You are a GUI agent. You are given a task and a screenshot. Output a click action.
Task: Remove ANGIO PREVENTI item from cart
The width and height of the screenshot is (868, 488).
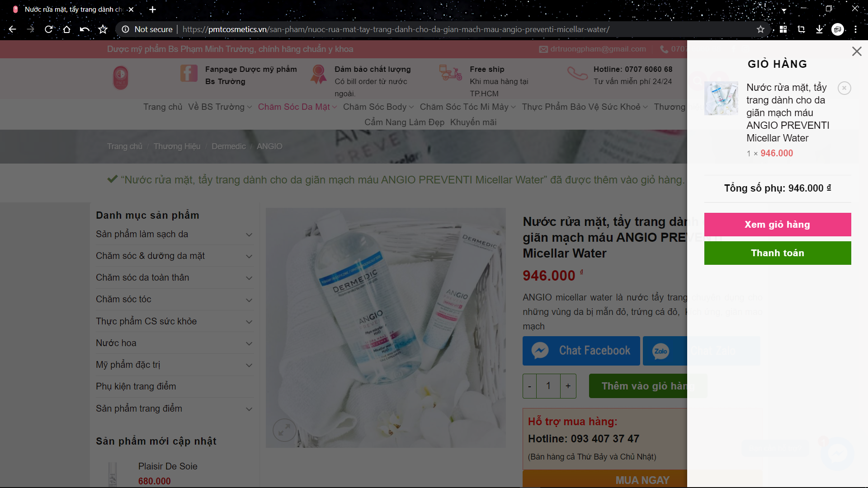pos(844,88)
